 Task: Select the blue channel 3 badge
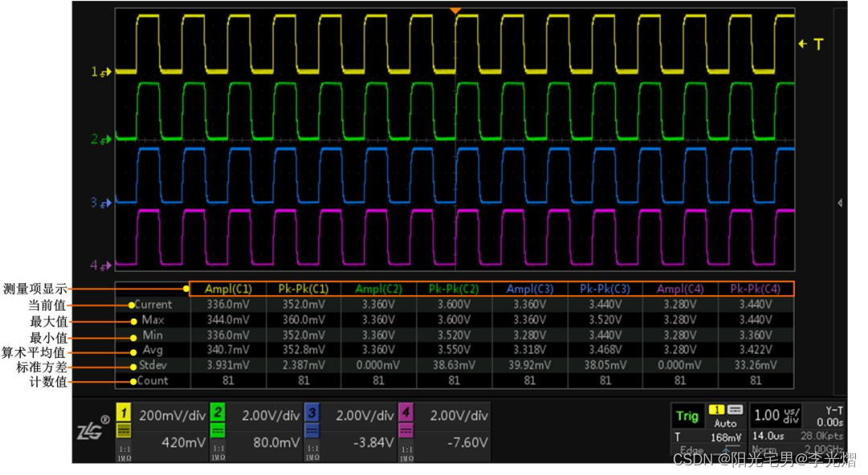[312, 412]
